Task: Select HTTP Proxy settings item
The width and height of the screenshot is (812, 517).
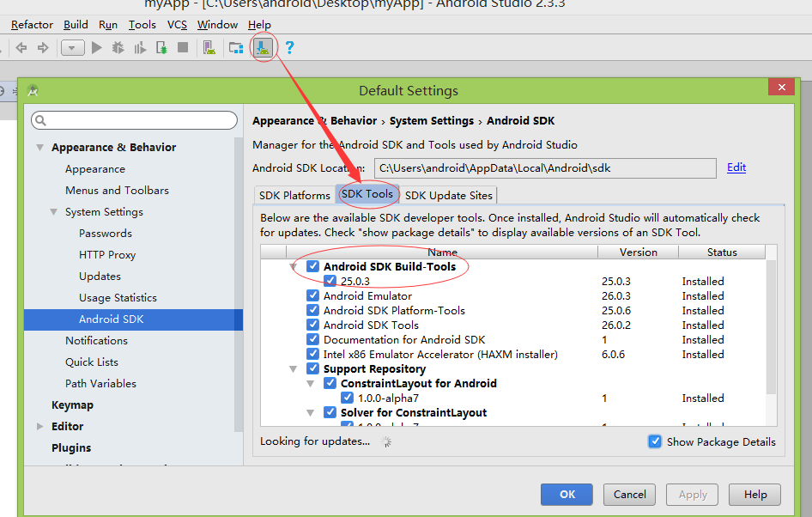Action: coord(107,255)
